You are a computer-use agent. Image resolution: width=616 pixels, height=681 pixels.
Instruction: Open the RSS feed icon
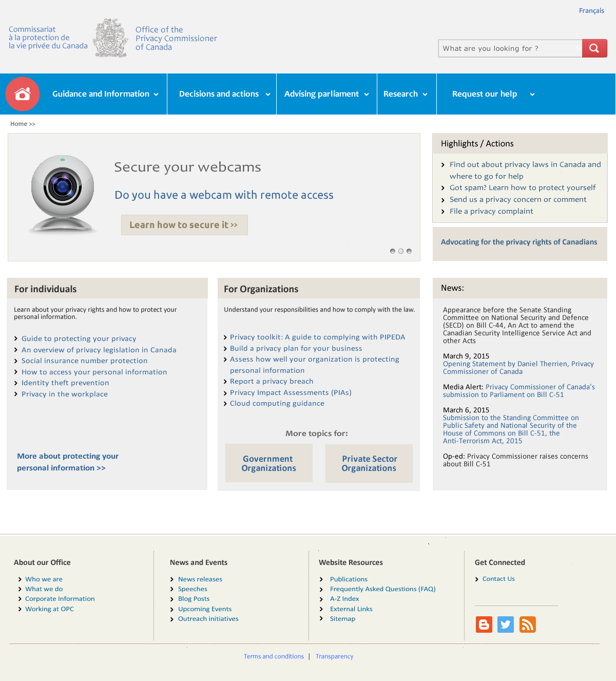coord(527,624)
